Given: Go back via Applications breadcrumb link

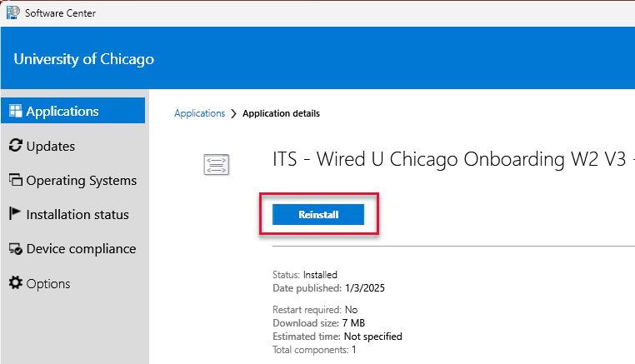Looking at the screenshot, I should tap(199, 113).
